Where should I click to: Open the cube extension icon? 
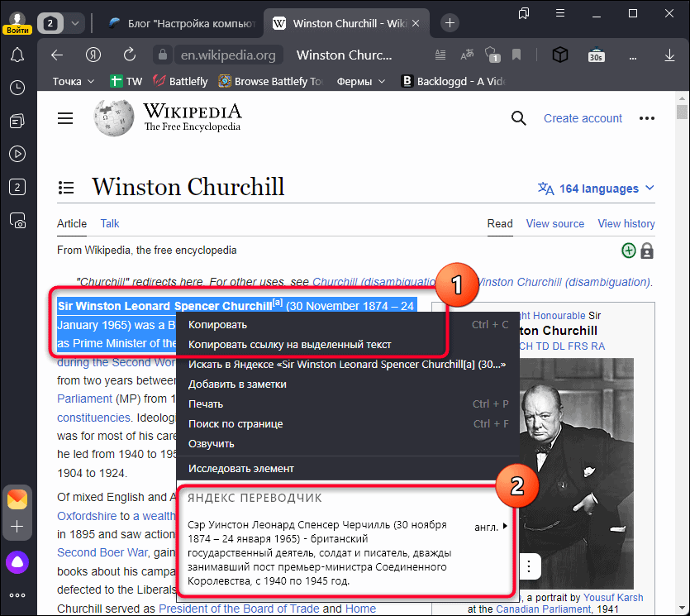[x=560, y=55]
